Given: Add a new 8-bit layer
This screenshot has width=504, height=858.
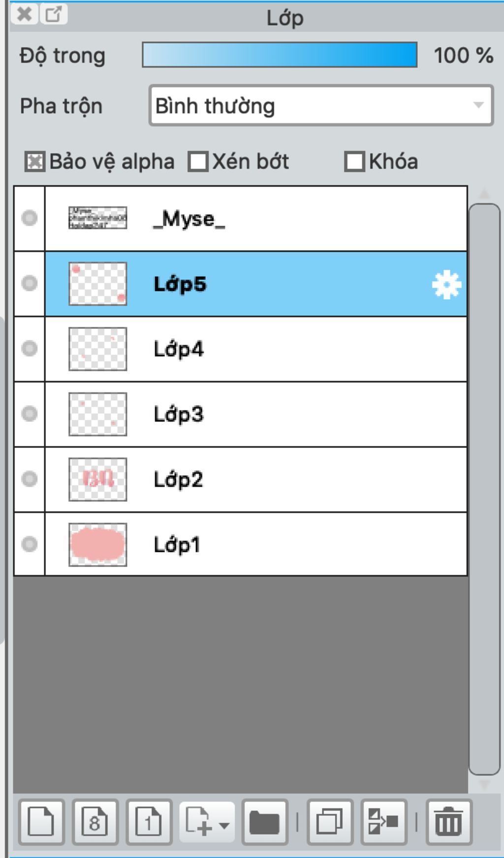Looking at the screenshot, I should [94, 822].
